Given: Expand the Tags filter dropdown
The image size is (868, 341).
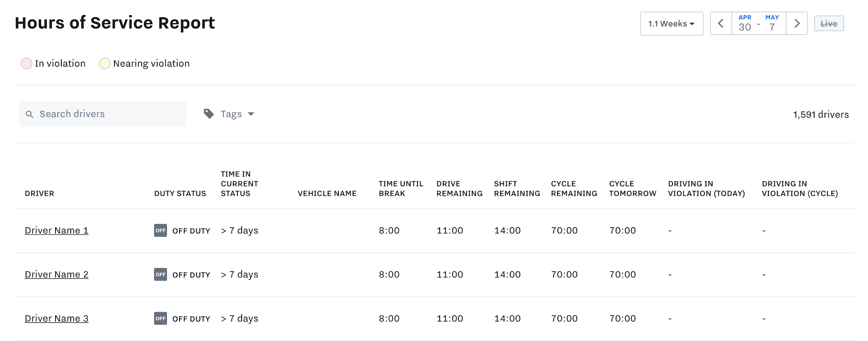Looking at the screenshot, I should coord(229,114).
